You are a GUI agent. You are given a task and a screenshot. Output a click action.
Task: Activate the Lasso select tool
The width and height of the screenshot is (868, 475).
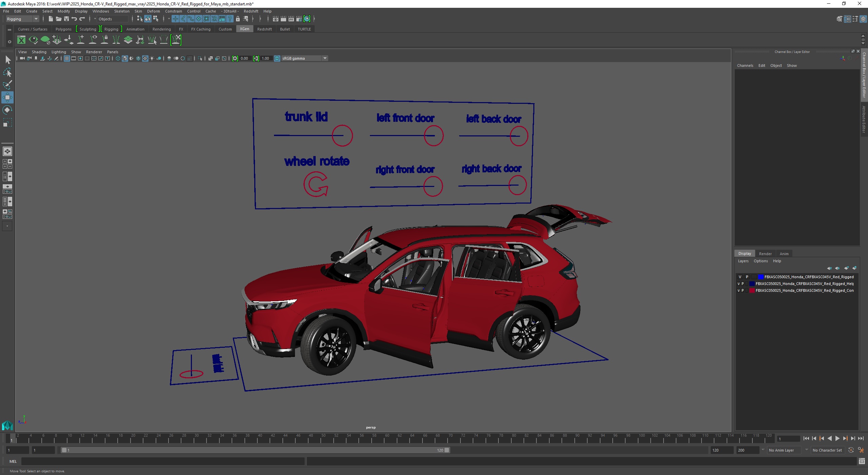click(7, 72)
